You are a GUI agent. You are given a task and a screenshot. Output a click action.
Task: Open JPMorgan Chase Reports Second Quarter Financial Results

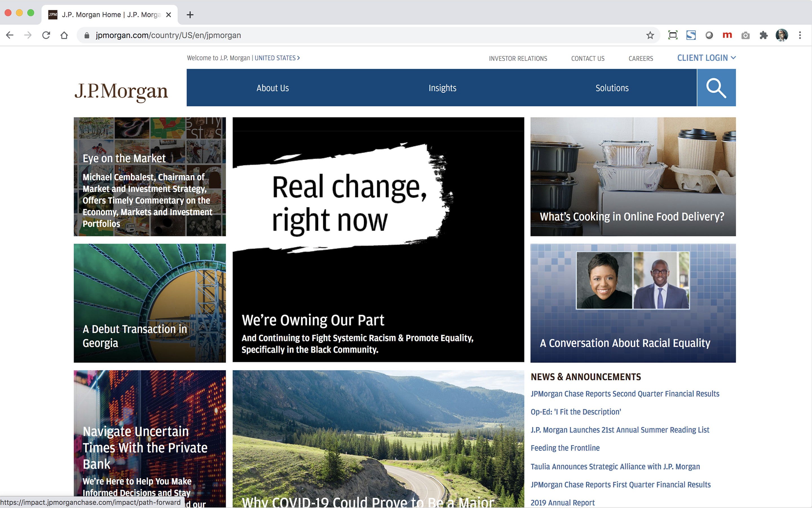[625, 394]
